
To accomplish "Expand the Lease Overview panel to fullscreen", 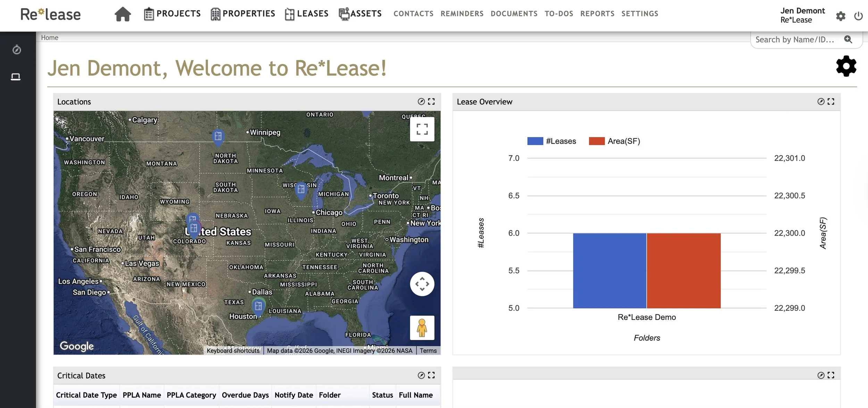I will pos(831,102).
